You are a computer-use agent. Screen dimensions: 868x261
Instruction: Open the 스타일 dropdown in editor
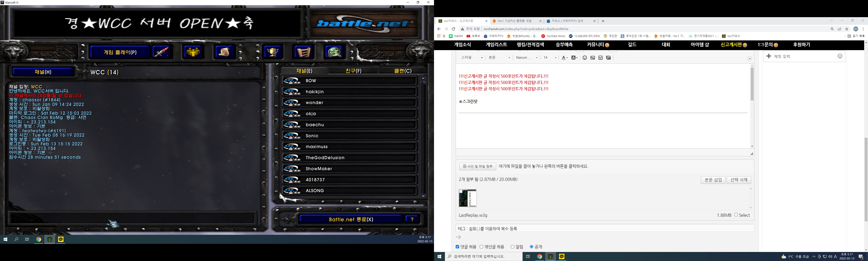472,58
